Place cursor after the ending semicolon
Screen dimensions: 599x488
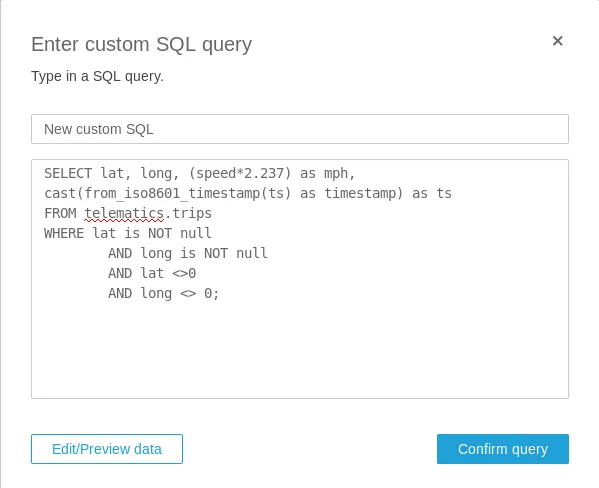coord(220,293)
